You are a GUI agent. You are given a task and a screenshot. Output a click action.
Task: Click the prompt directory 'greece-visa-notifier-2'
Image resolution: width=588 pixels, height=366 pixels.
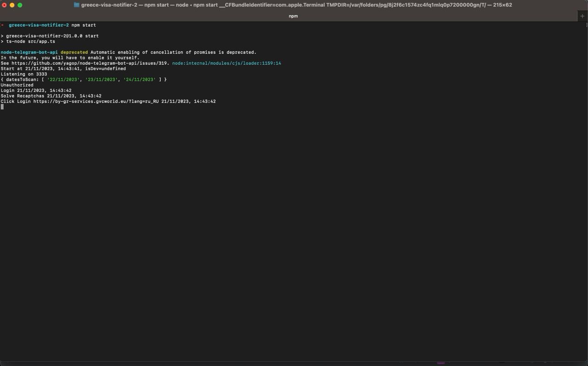(39, 25)
